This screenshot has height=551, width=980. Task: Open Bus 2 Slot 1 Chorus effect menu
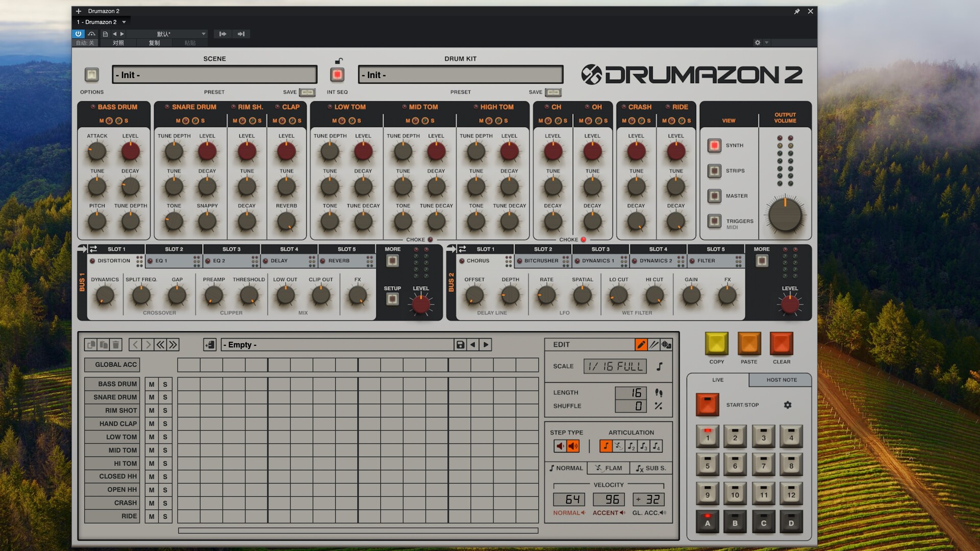pyautogui.click(x=478, y=261)
